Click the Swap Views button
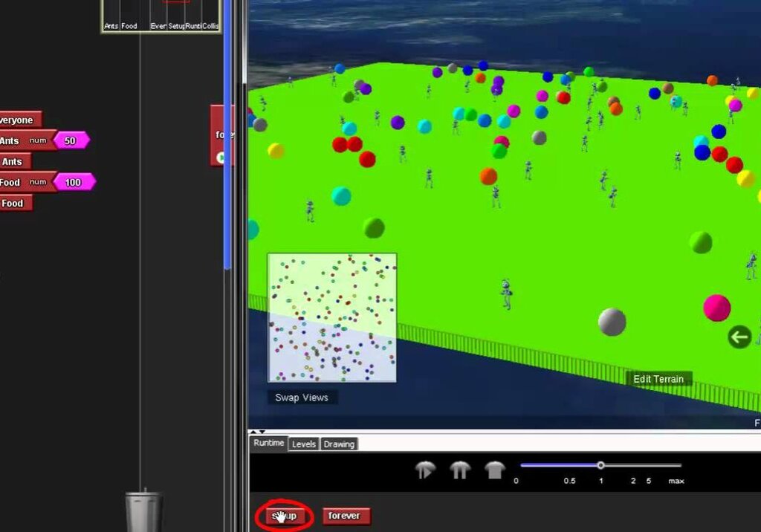This screenshot has width=761, height=532. click(302, 398)
